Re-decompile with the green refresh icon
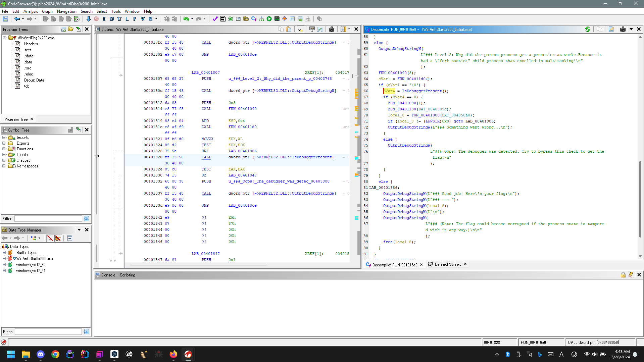The height and width of the screenshot is (362, 644). pos(588,29)
